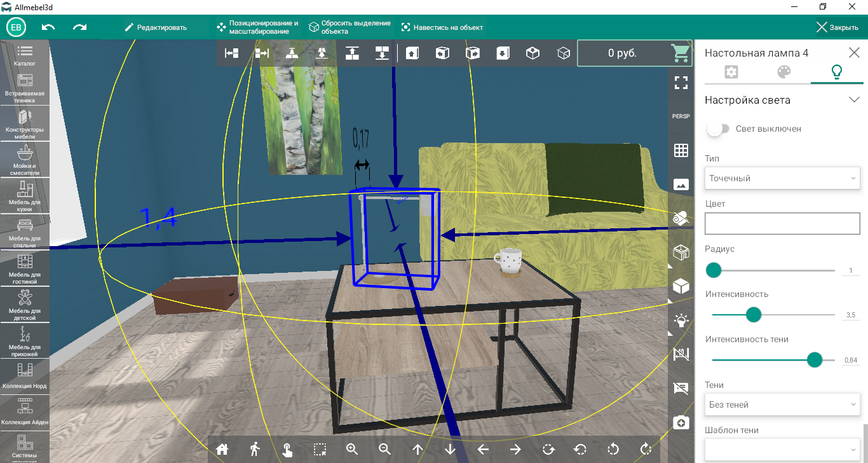Click the Редактировать edit button

[x=156, y=27]
